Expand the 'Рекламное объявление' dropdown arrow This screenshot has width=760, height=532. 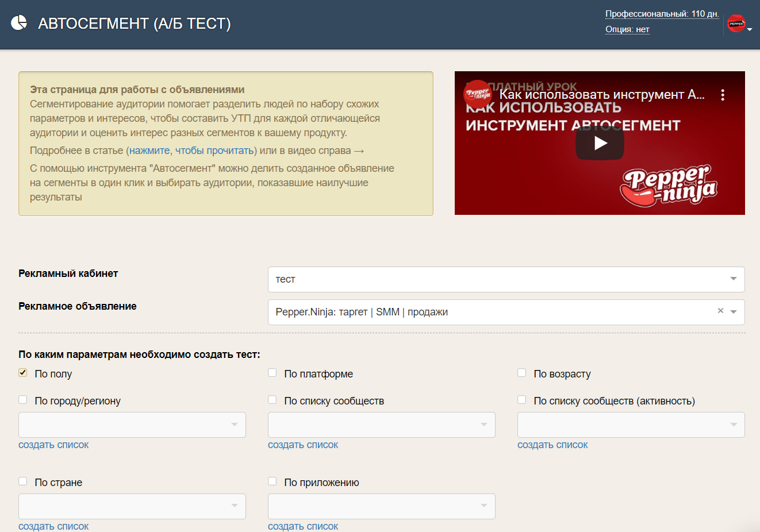point(734,312)
